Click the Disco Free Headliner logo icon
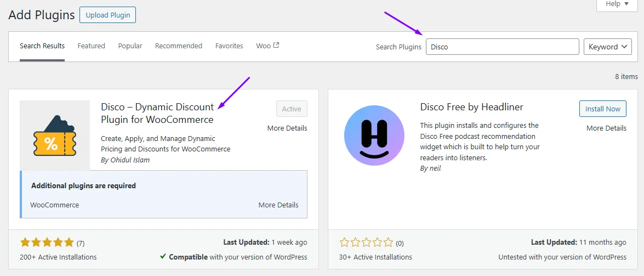Viewport: 644px width, 276px height. point(374,136)
